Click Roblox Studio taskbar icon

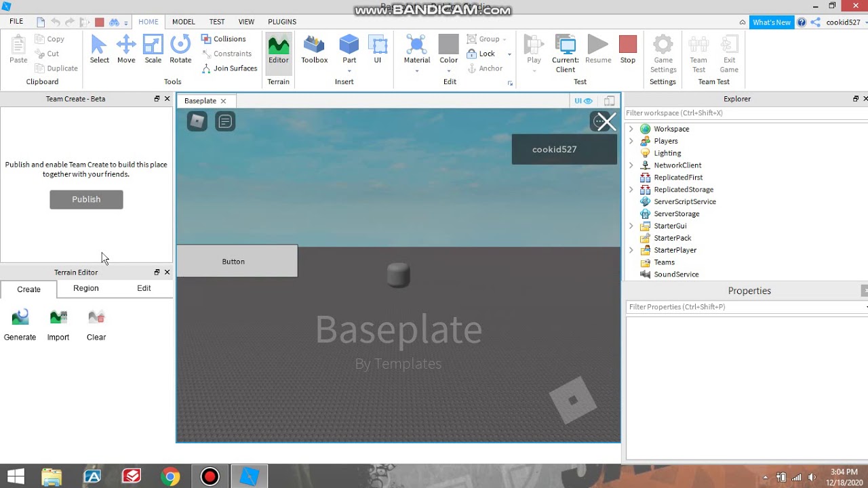pyautogui.click(x=250, y=476)
